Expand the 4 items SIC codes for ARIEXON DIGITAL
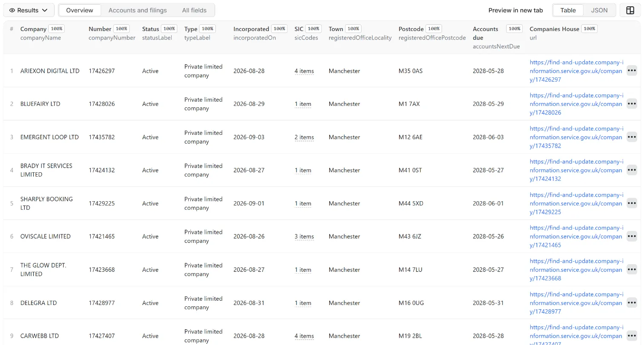This screenshot has width=644, height=345. (304, 71)
